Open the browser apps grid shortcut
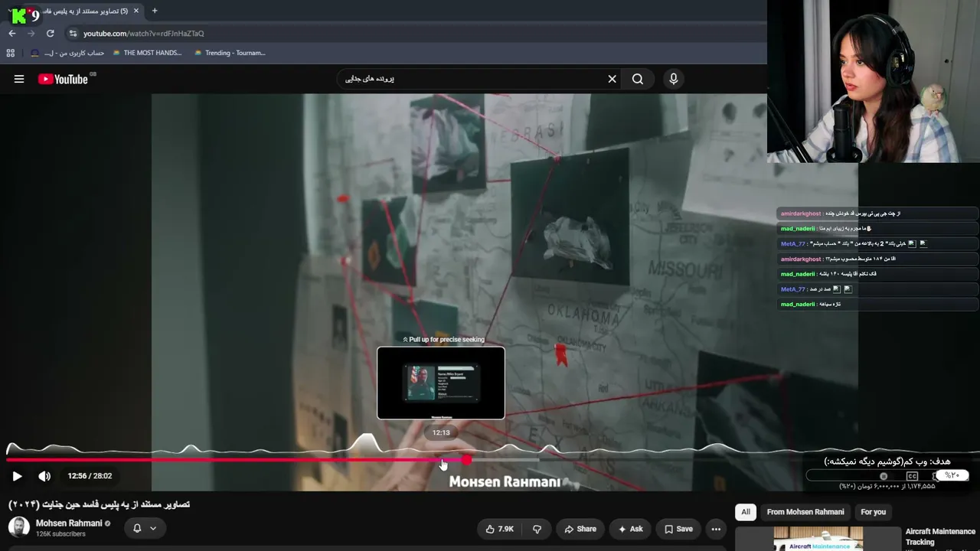This screenshot has width=980, height=551. pos(11,53)
